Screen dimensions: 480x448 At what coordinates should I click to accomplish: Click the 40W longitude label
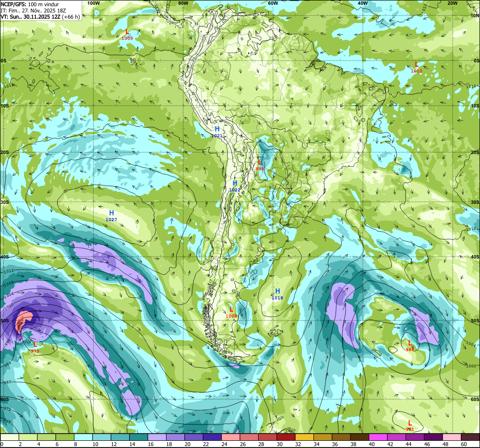tap(362, 3)
